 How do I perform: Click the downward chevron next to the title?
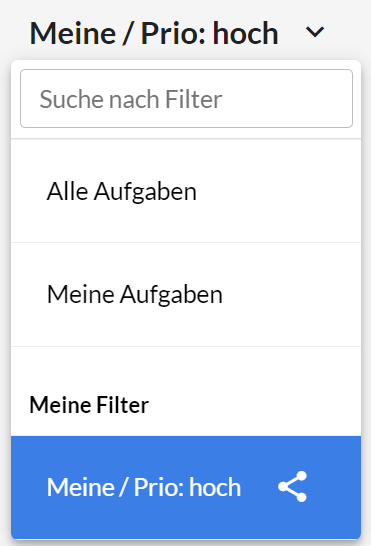(x=315, y=32)
